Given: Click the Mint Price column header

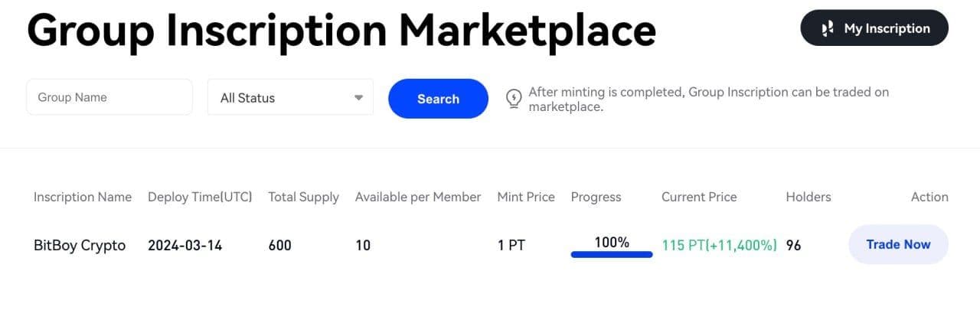Looking at the screenshot, I should coord(526,197).
